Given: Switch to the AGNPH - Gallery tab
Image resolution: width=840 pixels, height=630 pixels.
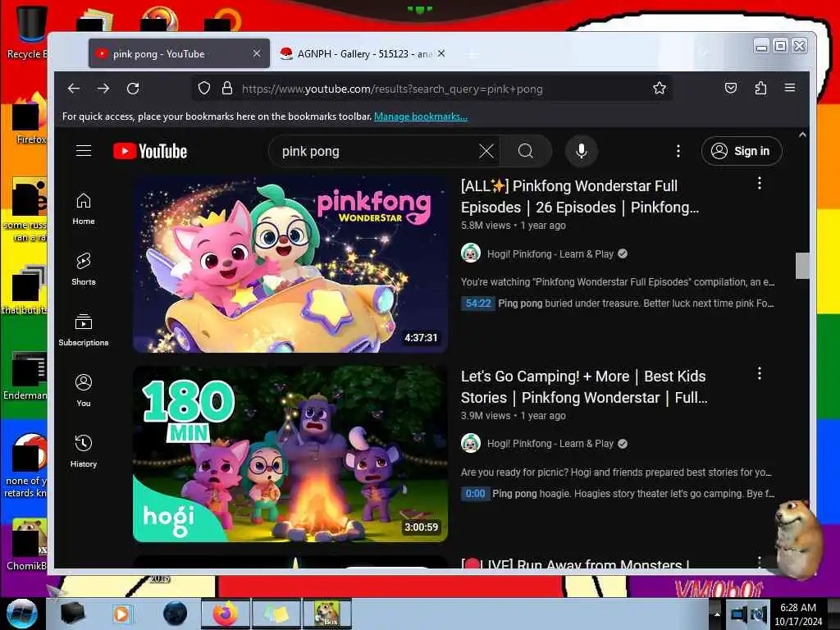Looking at the screenshot, I should tap(362, 53).
